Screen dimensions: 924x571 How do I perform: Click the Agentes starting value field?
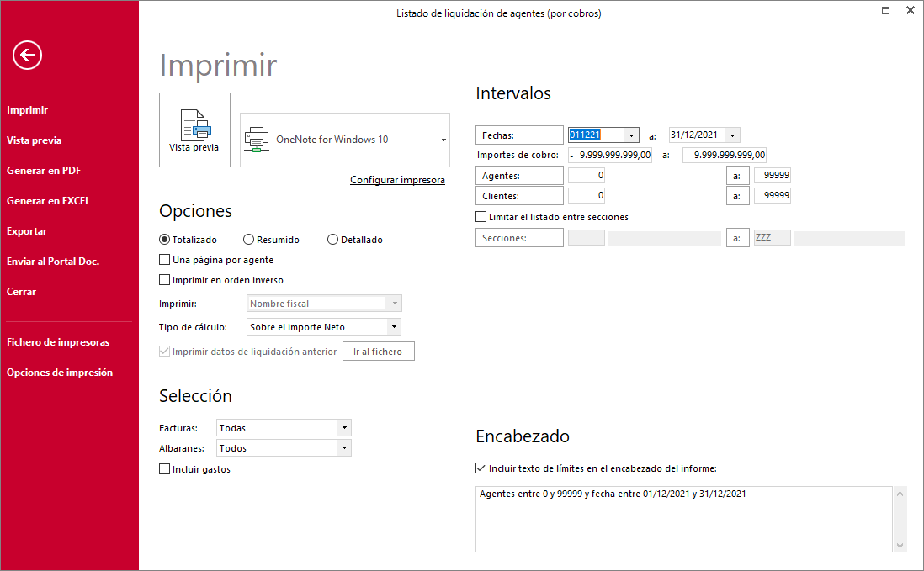click(x=587, y=176)
